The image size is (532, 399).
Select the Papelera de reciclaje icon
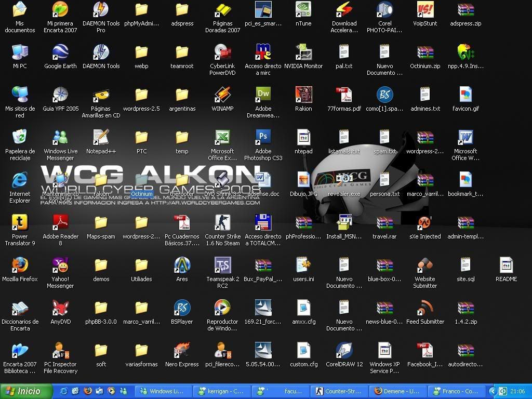click(x=20, y=137)
